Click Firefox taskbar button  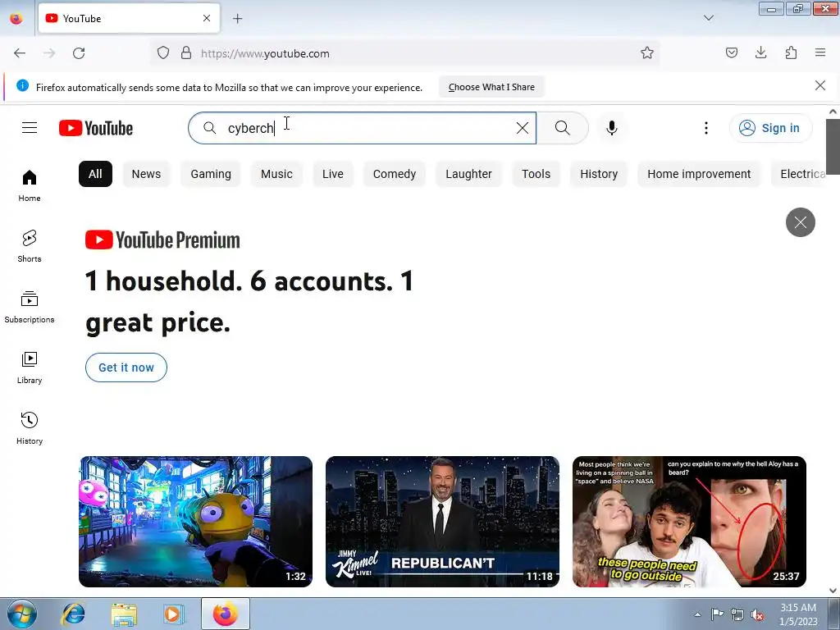point(226,614)
